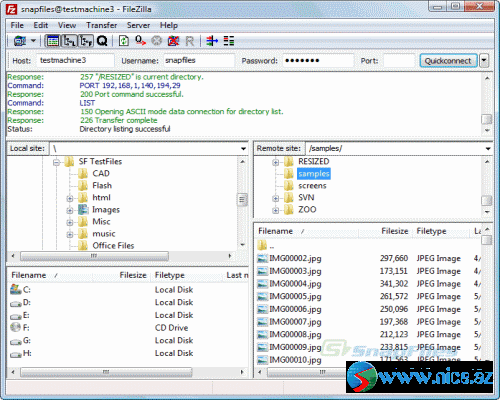Image resolution: width=500 pixels, height=400 pixels.
Task: Click the IMG00002.jpg file icon
Action: (x=263, y=259)
